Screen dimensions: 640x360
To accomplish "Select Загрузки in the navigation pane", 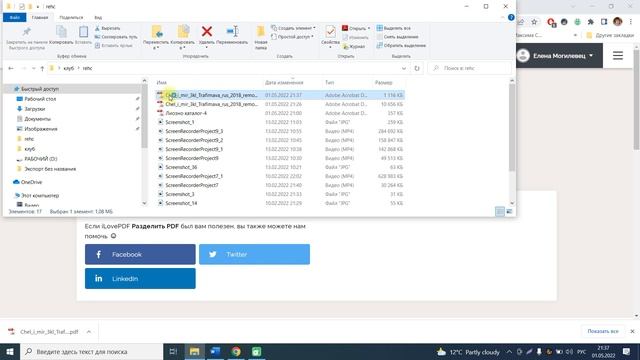I will point(35,109).
